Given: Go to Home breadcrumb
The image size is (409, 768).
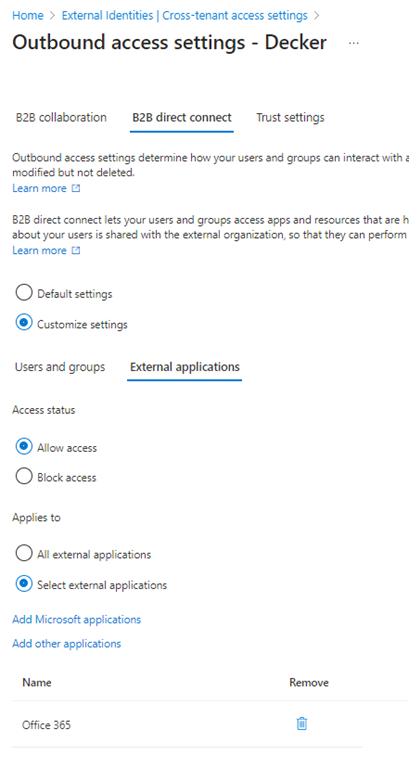Looking at the screenshot, I should [27, 15].
